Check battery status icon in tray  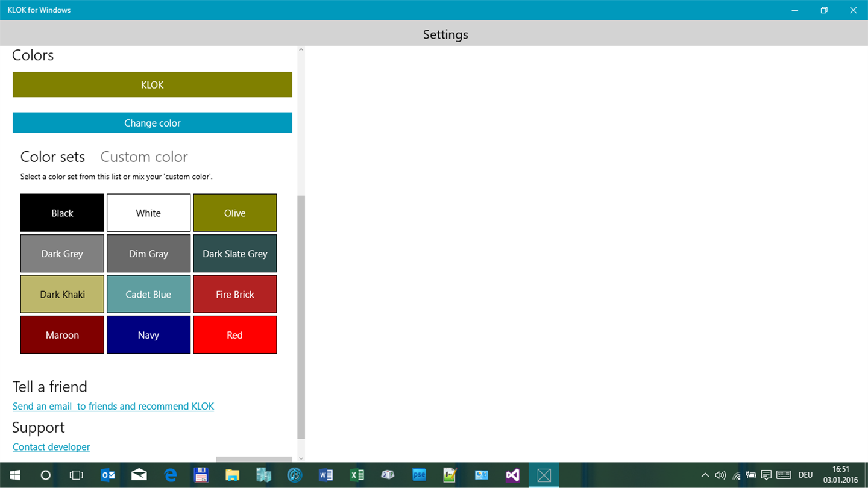coord(751,475)
